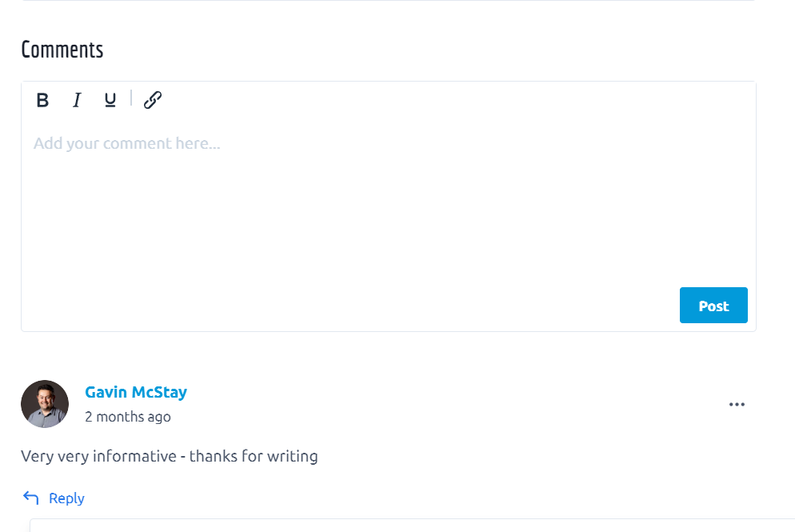
Task: Toggle italic formatting in comment editor
Action: coord(77,100)
